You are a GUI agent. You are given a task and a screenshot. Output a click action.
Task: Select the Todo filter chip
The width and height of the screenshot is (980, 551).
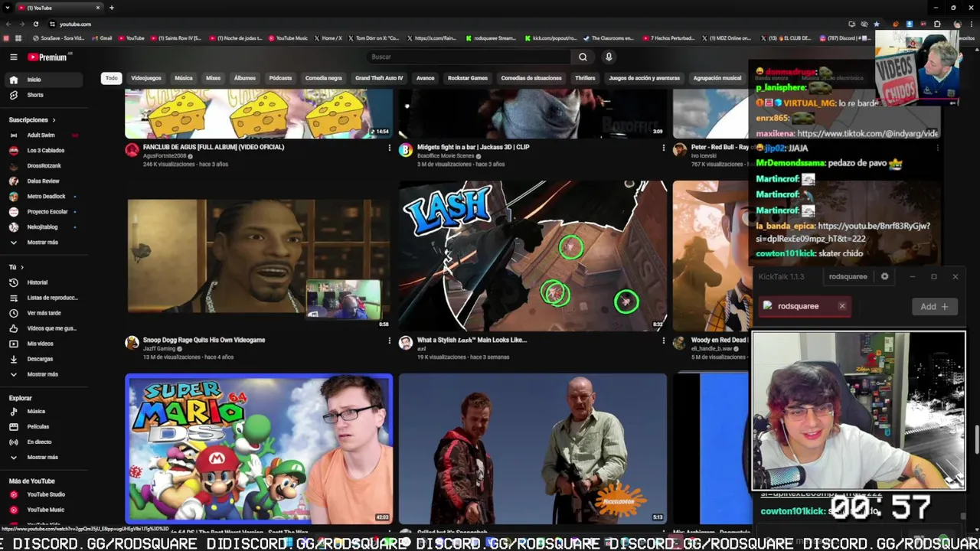coord(112,78)
